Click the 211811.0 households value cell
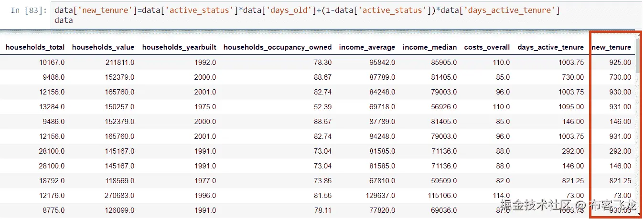644x219 pixels. (120, 63)
